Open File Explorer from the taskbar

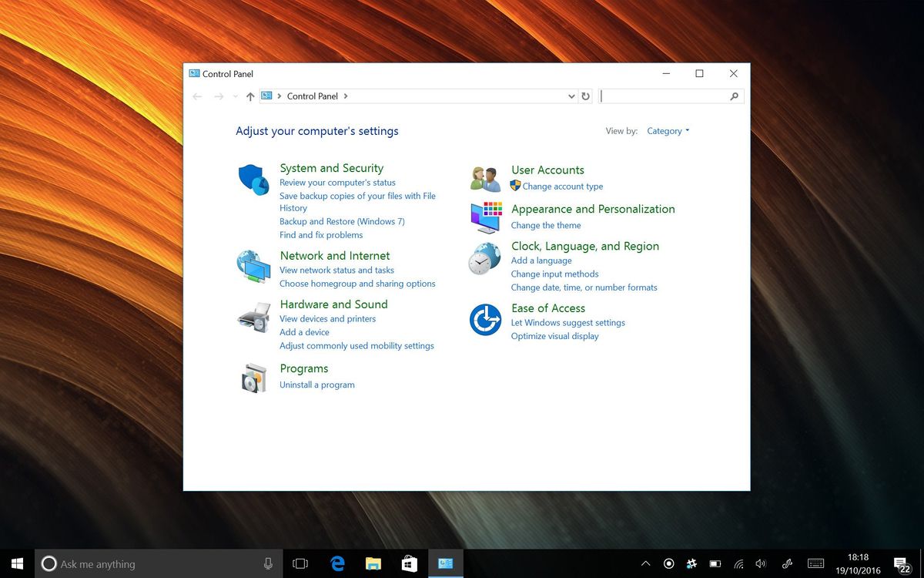pos(373,563)
